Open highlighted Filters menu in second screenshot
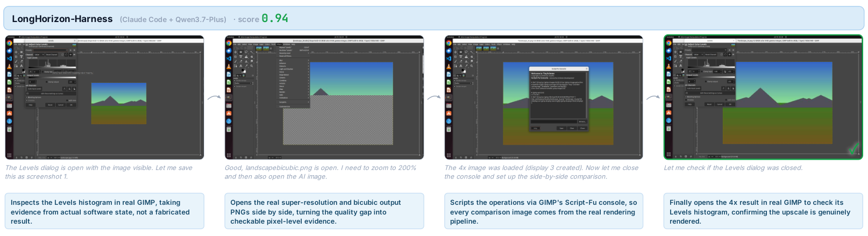 click(279, 44)
